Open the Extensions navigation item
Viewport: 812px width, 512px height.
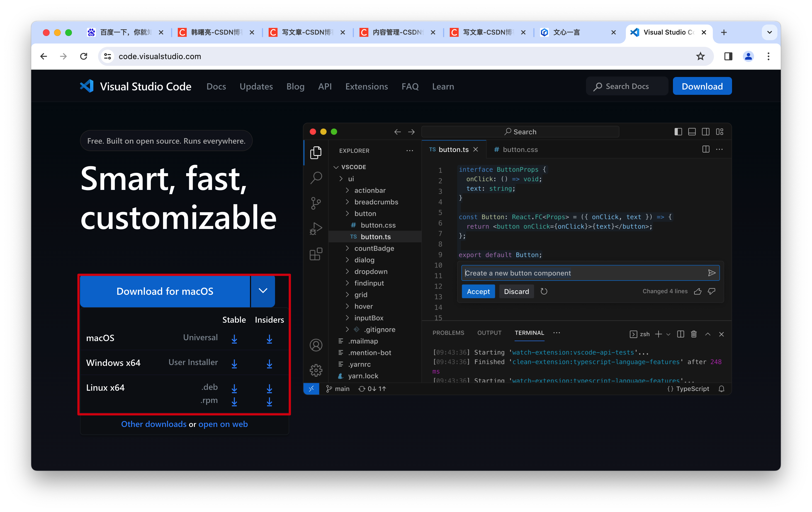[x=366, y=86]
